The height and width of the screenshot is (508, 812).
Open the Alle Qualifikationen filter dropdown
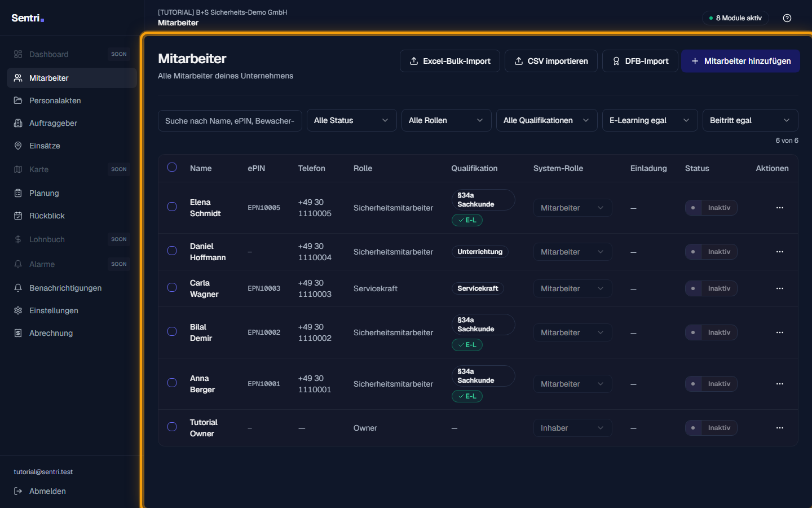[x=546, y=120]
